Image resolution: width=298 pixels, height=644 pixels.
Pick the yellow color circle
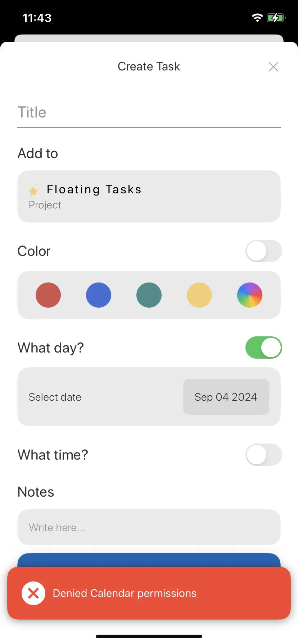[199, 295]
